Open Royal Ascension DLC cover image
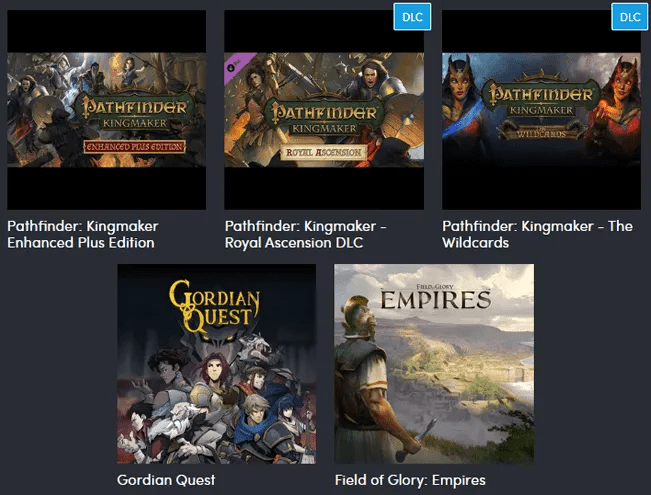The image size is (651, 495). coord(324,110)
